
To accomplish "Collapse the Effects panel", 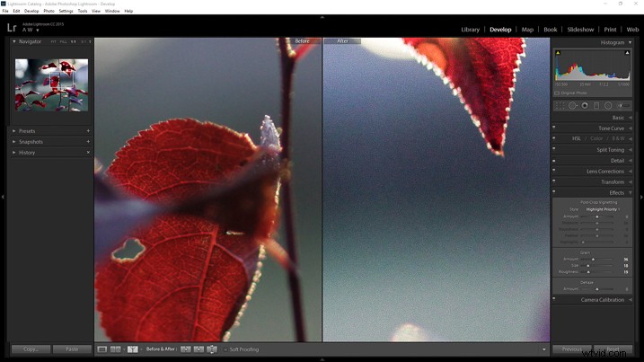I will click(x=631, y=193).
